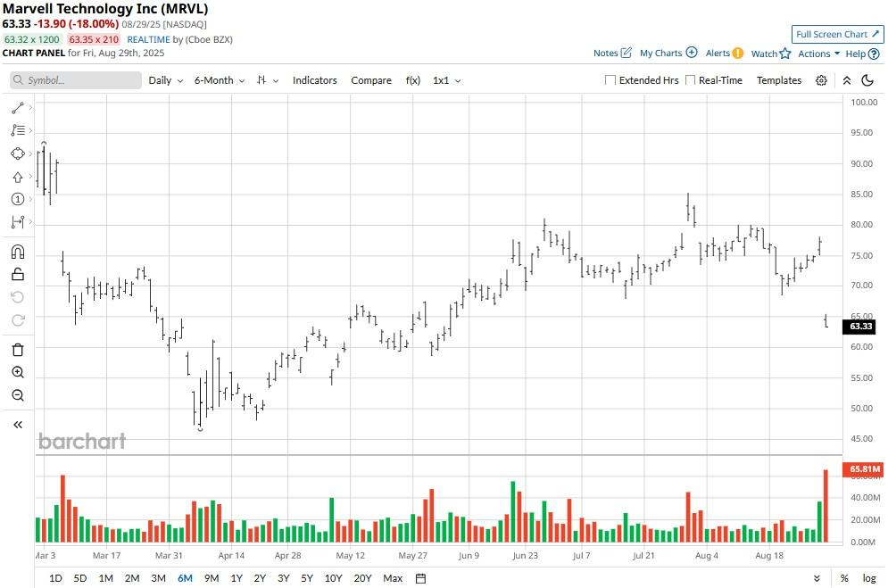Select the 20Y range tab
888x588 pixels.
click(362, 578)
